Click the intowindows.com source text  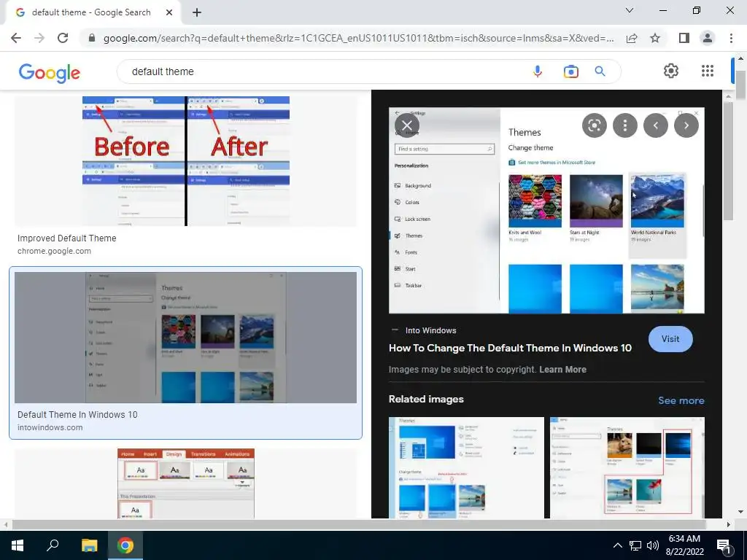(50, 427)
